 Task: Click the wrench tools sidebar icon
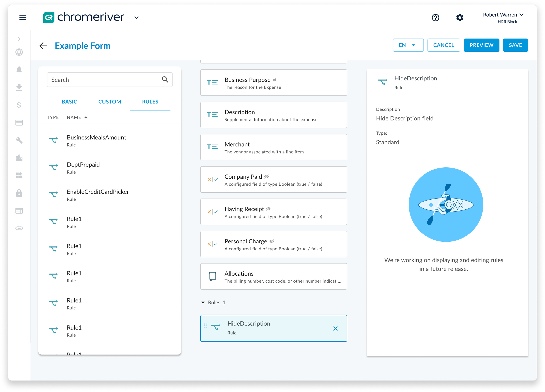point(19,140)
